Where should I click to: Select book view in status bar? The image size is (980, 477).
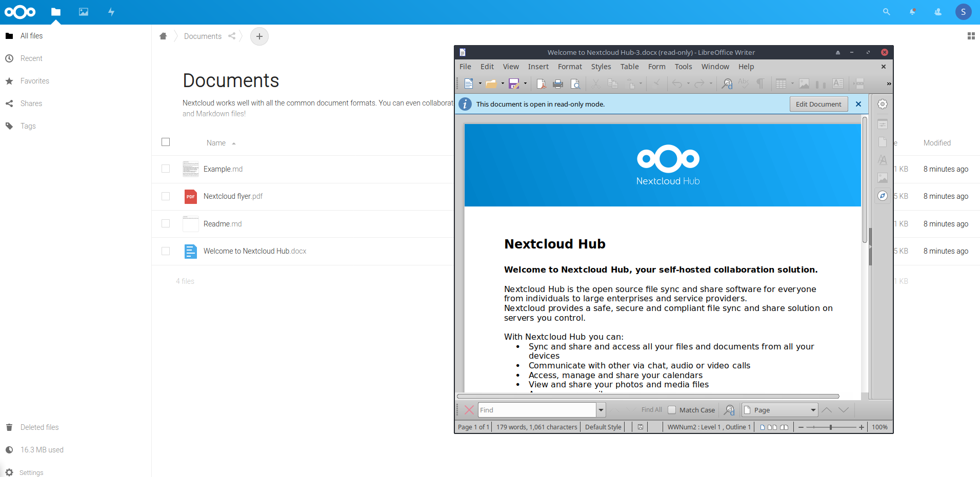(784, 427)
